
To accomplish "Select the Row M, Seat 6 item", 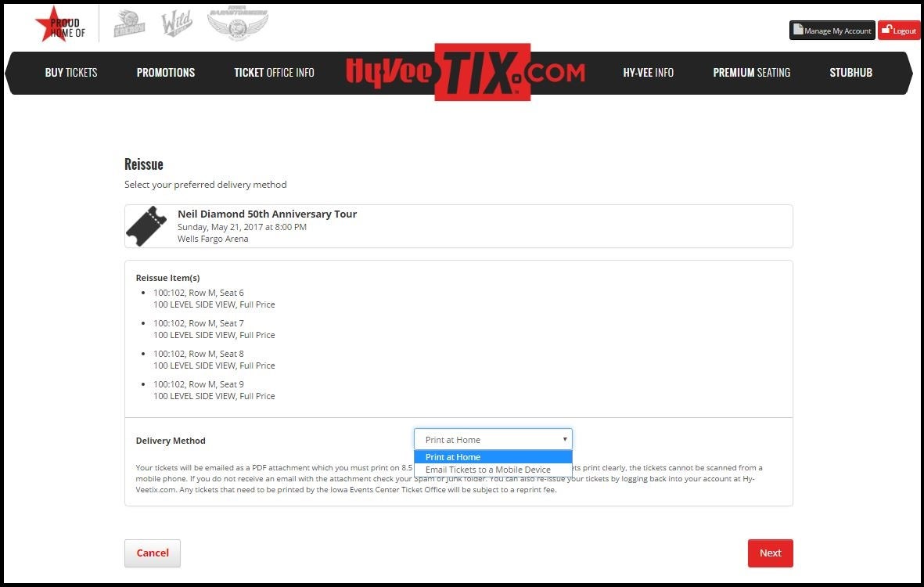I will click(214, 299).
